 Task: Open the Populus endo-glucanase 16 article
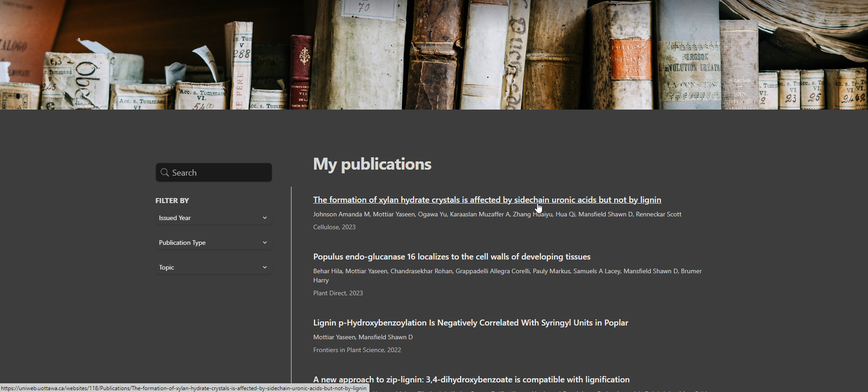point(452,257)
